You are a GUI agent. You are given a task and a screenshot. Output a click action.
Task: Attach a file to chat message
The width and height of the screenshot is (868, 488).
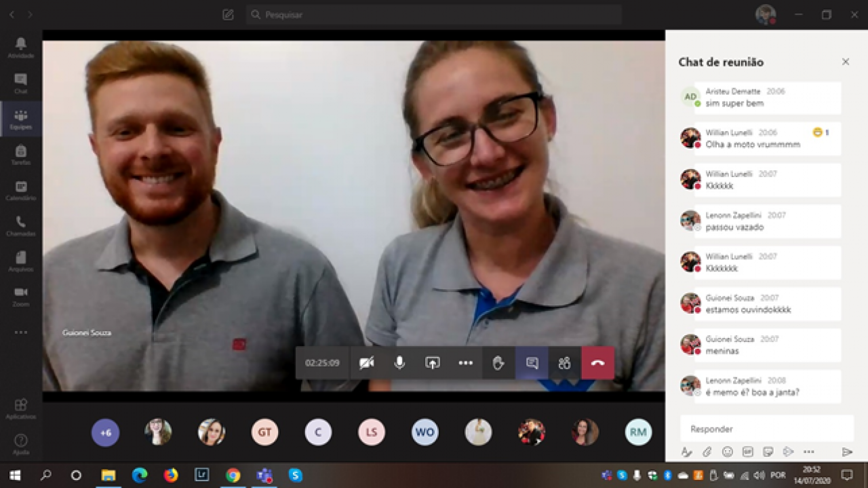pos(707,452)
